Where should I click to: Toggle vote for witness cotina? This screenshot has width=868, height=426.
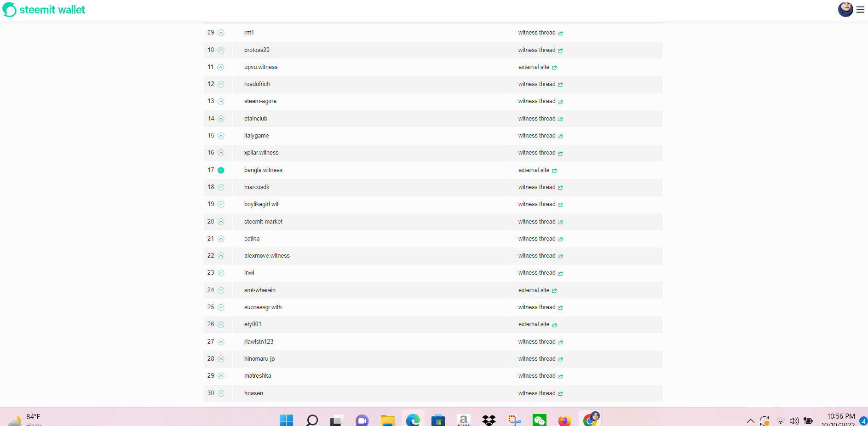[221, 239]
